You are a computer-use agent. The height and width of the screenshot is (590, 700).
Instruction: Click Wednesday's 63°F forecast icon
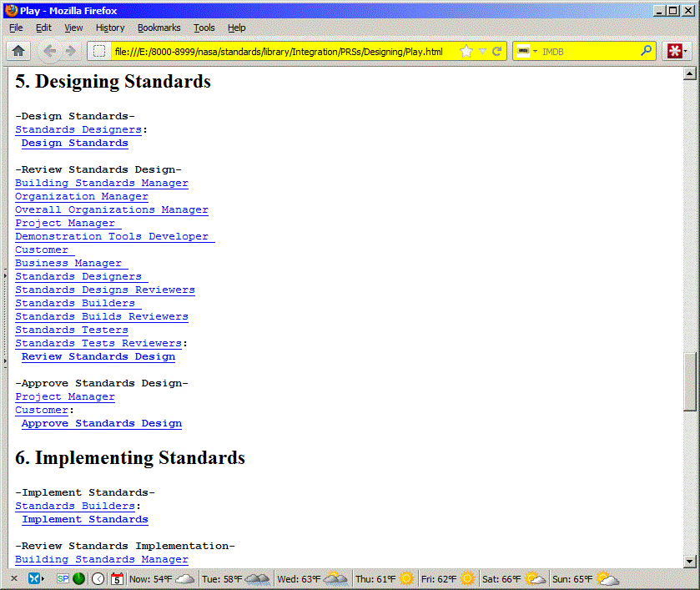click(x=335, y=579)
